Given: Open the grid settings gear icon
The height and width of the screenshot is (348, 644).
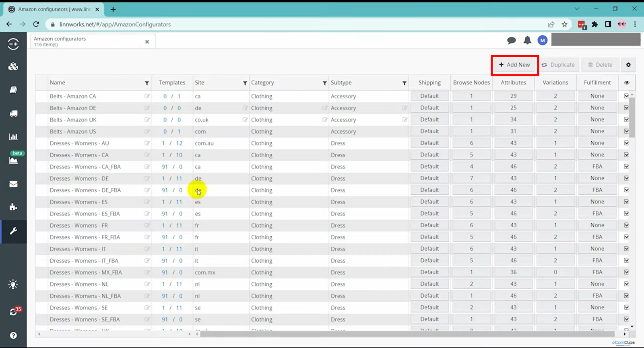Looking at the screenshot, I should pos(628,65).
